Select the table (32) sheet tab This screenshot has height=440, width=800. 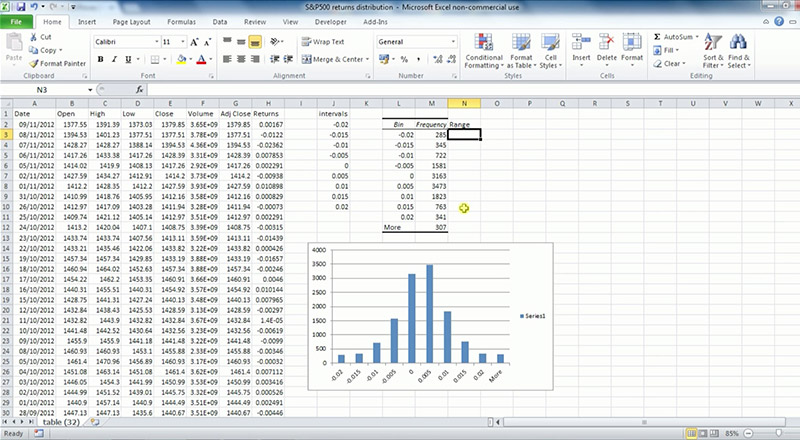(61, 422)
